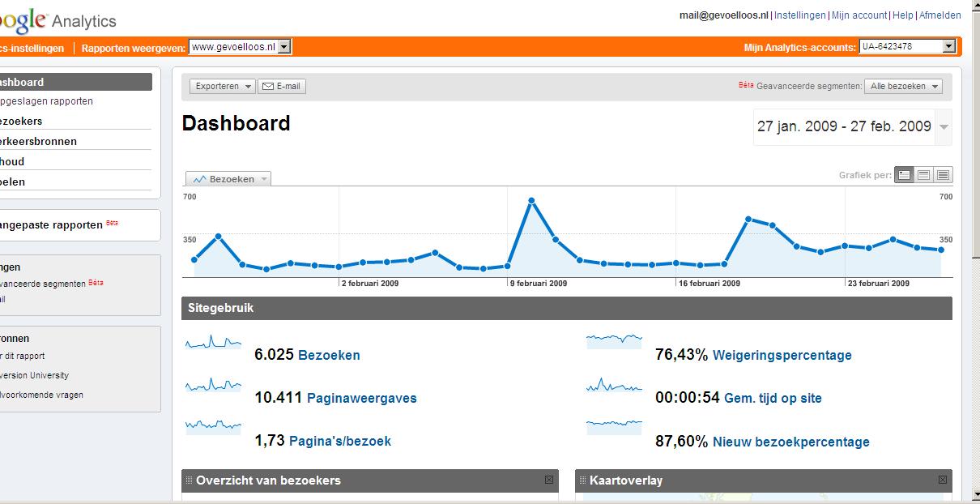Open the Exporteren dropdown
The image size is (980, 504).
point(223,86)
